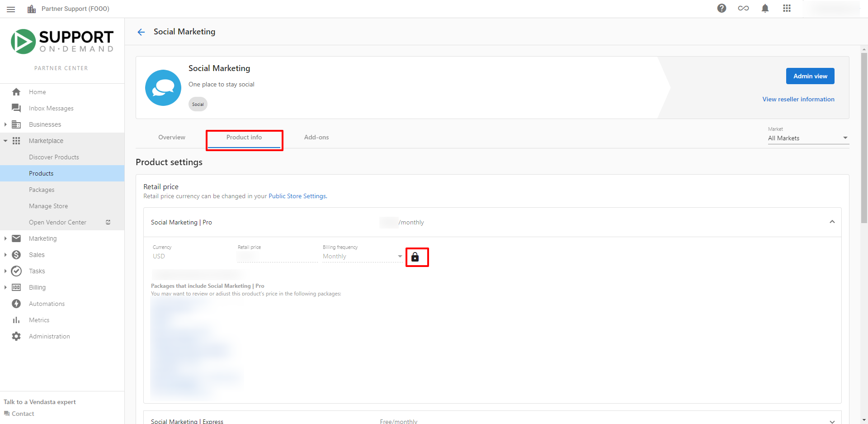Image resolution: width=868 pixels, height=424 pixels.
Task: Expand the Social Marketing Express panel chevron
Action: tap(832, 421)
